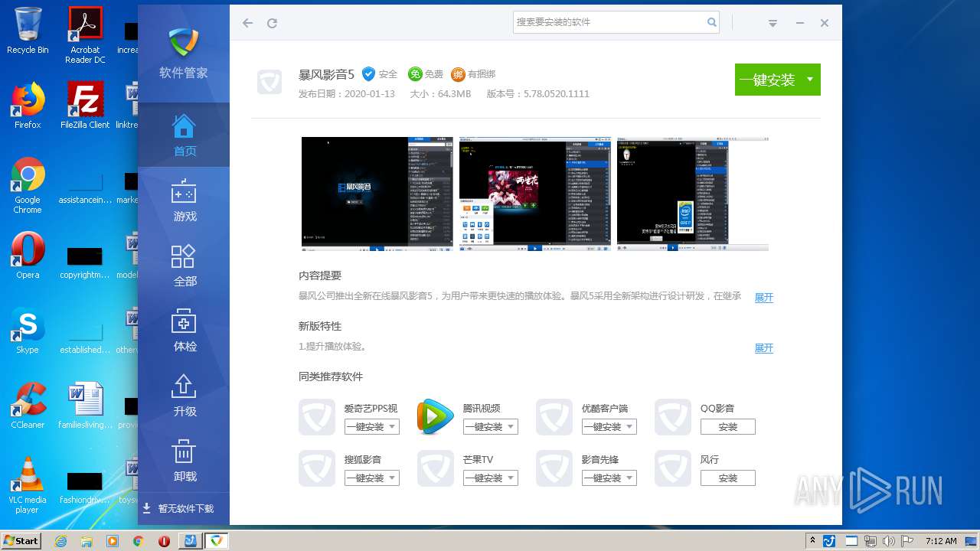Click the green 一键安装 button
The width and height of the screenshot is (980, 551).
[767, 80]
